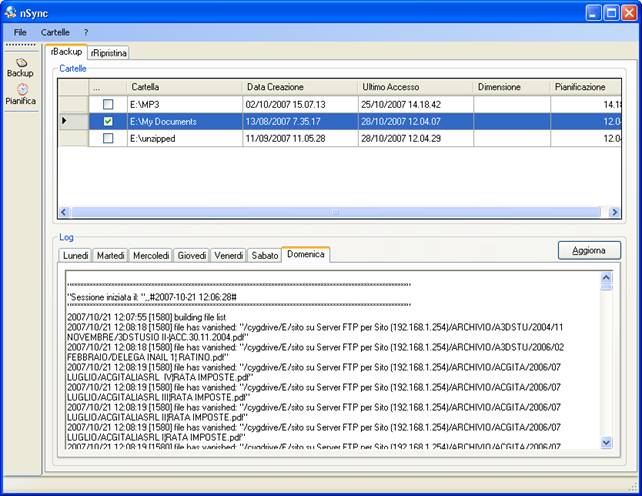Viewport: 642px width, 496px height.
Task: Open the ? help menu
Action: click(86, 32)
